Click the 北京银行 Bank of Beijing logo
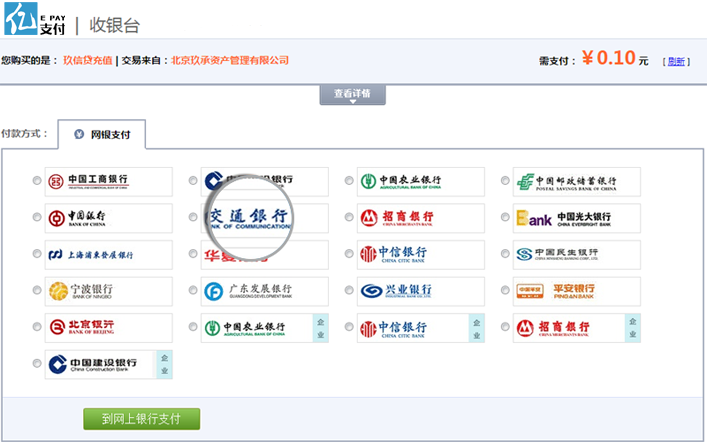The height and width of the screenshot is (442, 707). point(109,328)
